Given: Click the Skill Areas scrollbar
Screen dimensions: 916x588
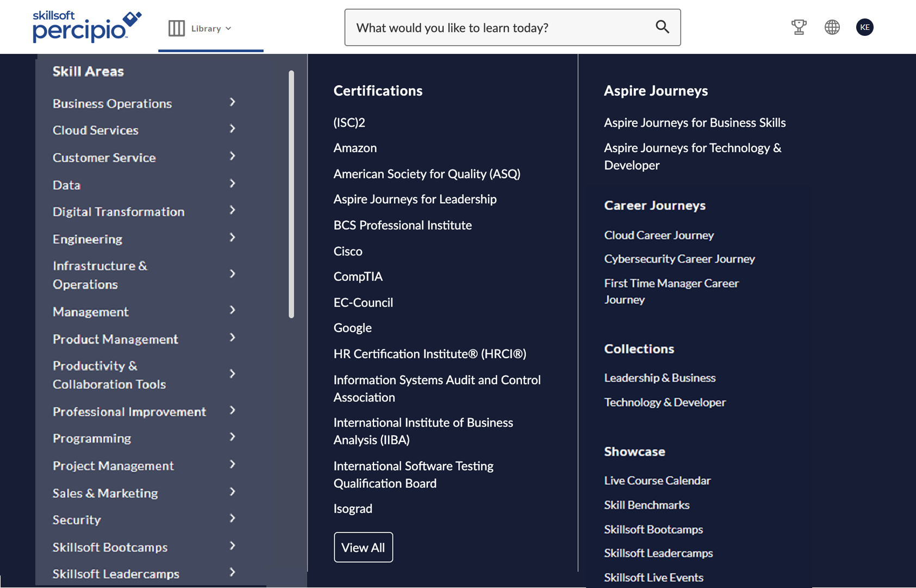Looking at the screenshot, I should click(x=291, y=194).
